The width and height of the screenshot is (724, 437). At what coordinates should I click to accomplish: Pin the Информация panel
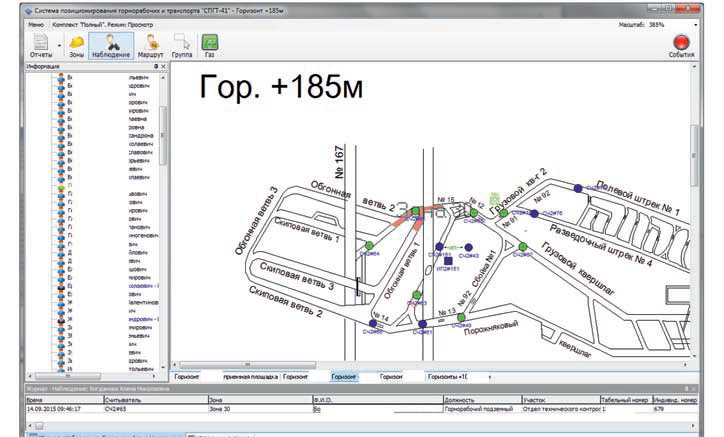(x=156, y=67)
